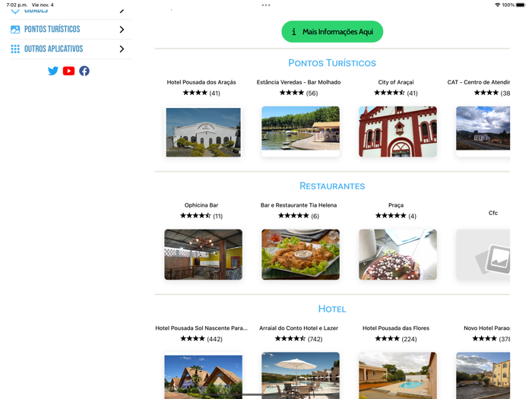
Task: Open Hotel Pousada das Flores photo
Action: click(x=397, y=375)
